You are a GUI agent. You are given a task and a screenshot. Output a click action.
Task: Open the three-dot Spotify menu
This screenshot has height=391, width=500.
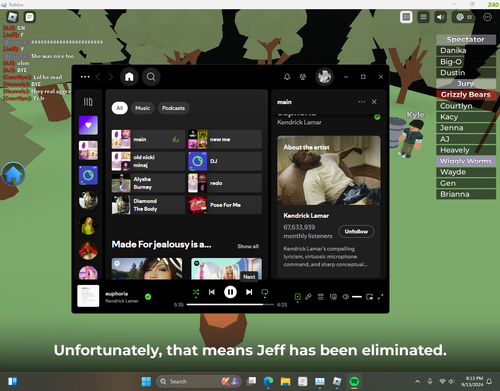[x=85, y=77]
